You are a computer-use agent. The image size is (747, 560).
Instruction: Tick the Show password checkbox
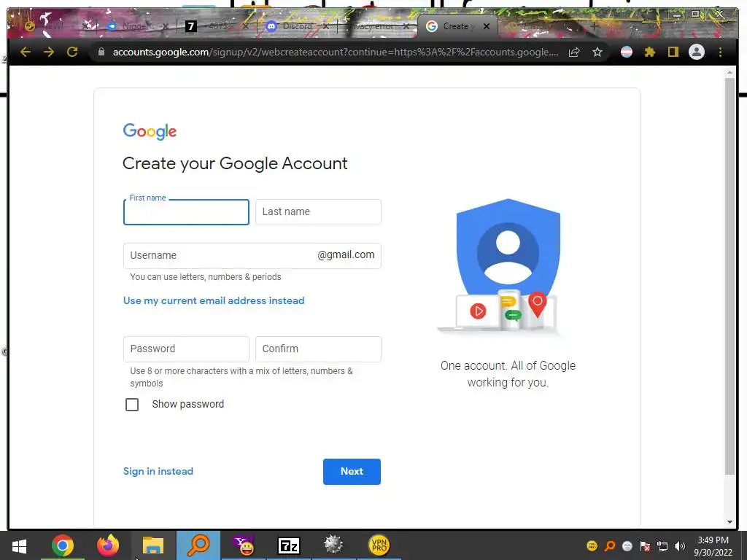pyautogui.click(x=132, y=404)
